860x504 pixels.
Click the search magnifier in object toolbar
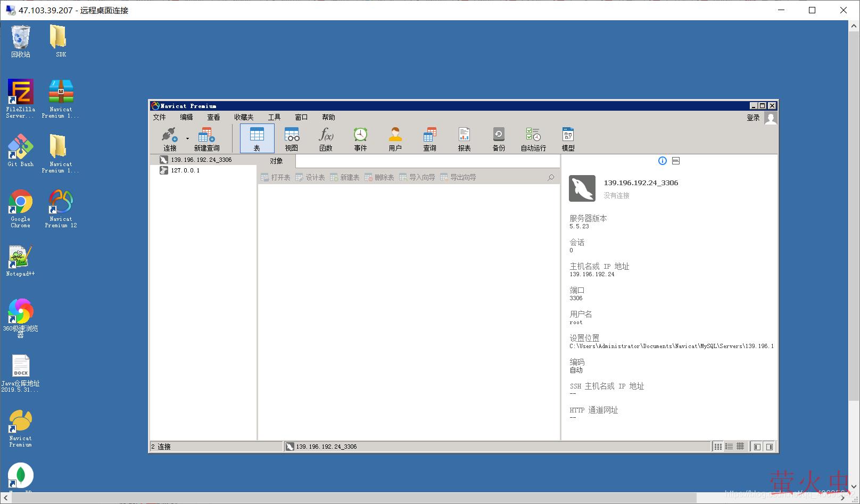click(x=551, y=177)
